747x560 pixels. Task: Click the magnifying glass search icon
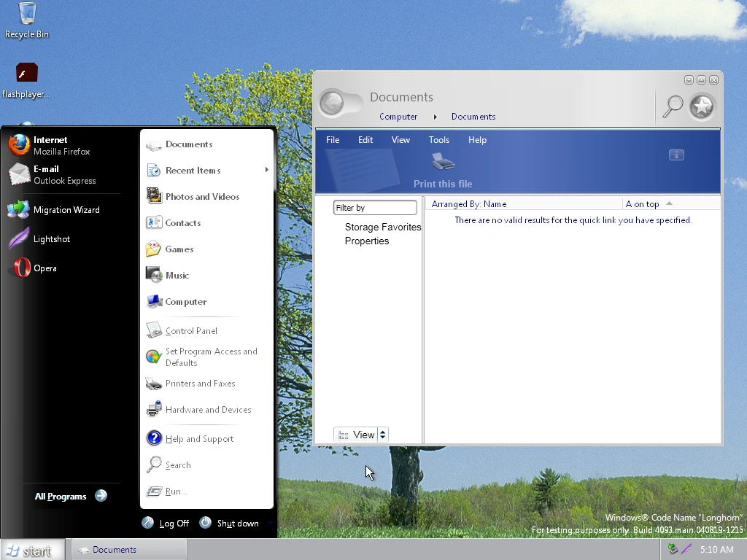[672, 106]
